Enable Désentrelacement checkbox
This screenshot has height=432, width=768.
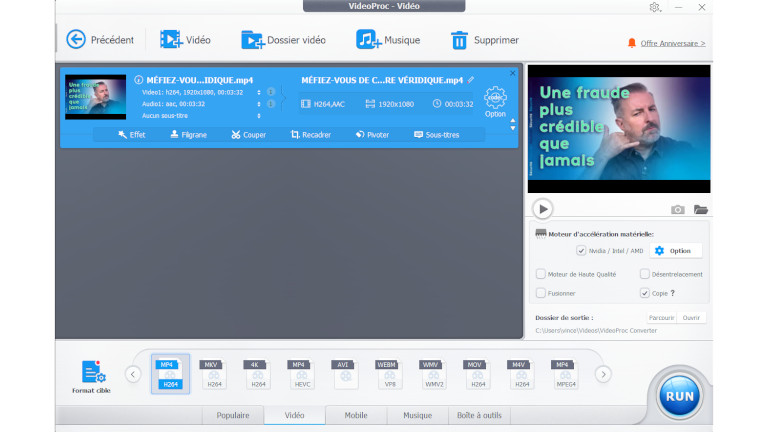click(x=645, y=274)
